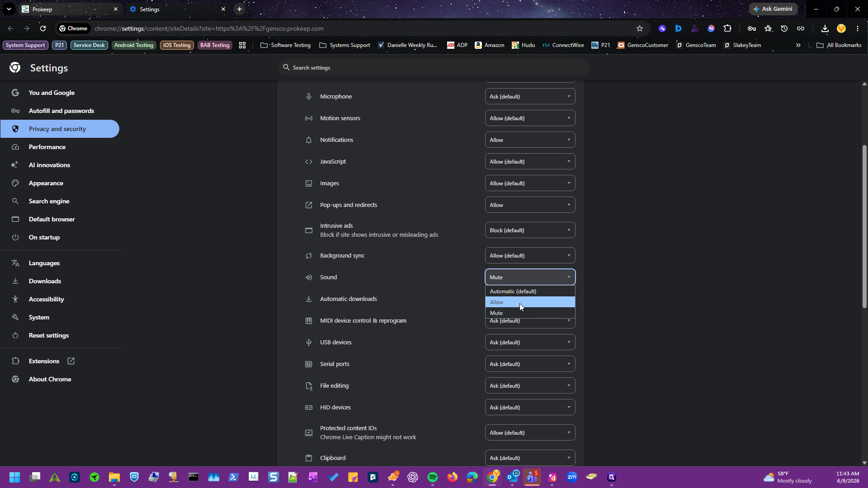Open the tab search dropdown arrow
Image resolution: width=868 pixels, height=488 pixels.
[x=9, y=9]
